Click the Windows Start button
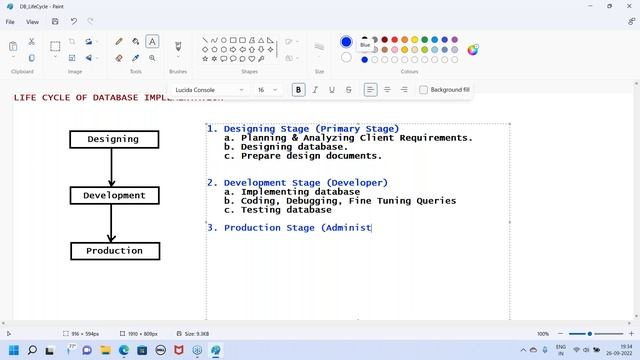Image resolution: width=640 pixels, height=360 pixels. tap(14, 350)
